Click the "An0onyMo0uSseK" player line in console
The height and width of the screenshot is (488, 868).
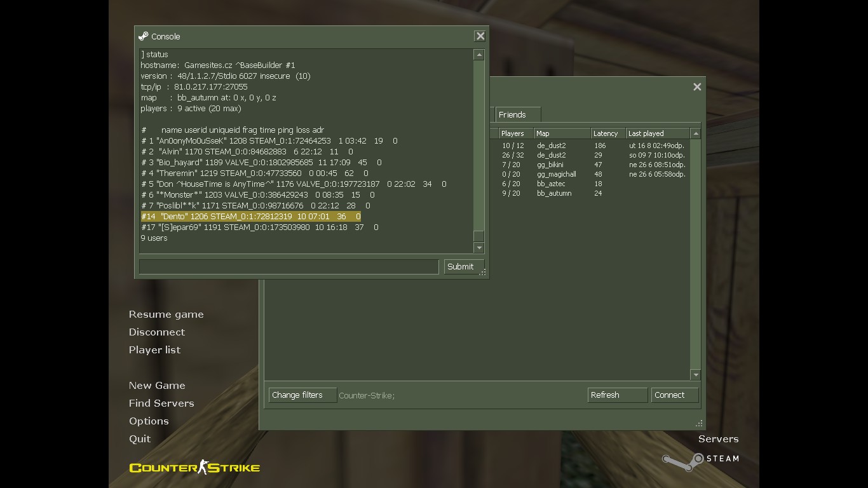point(269,141)
